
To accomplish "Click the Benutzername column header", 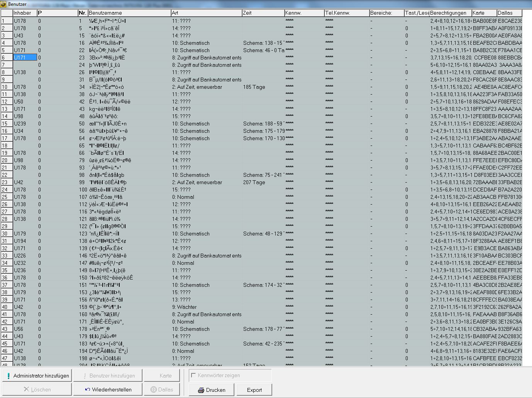I will 129,13.
